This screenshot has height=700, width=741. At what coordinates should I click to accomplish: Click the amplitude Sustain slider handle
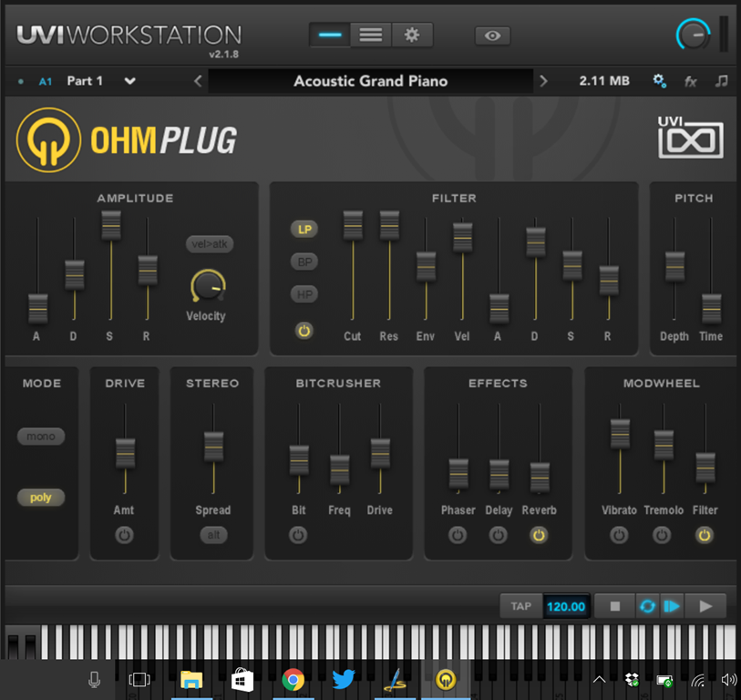pos(111,225)
